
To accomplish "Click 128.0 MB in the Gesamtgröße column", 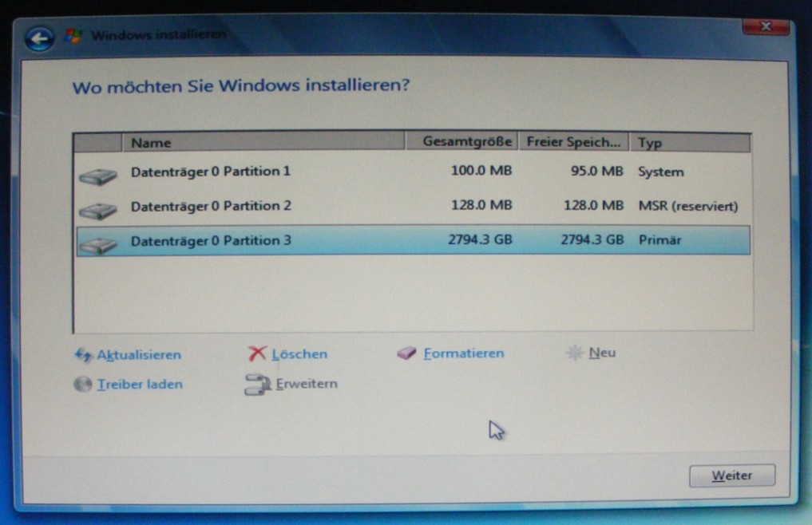I will pyautogui.click(x=481, y=205).
